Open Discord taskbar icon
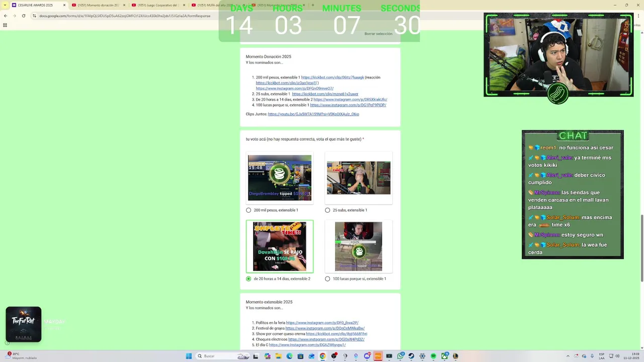The width and height of the screenshot is (644, 362). coord(367,356)
